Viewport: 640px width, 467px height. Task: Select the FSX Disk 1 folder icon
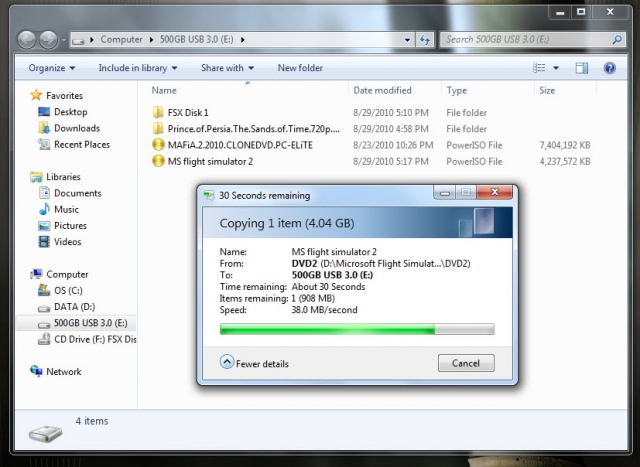pos(158,112)
